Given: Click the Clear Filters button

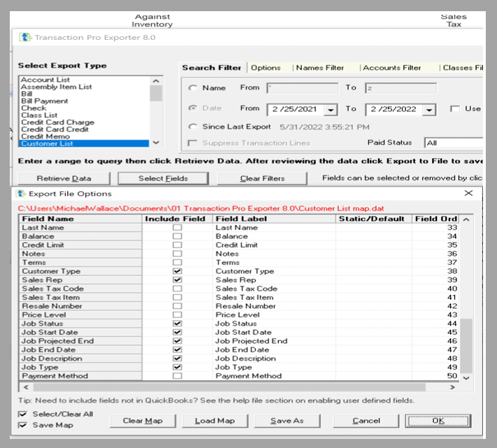Looking at the screenshot, I should pos(262,178).
